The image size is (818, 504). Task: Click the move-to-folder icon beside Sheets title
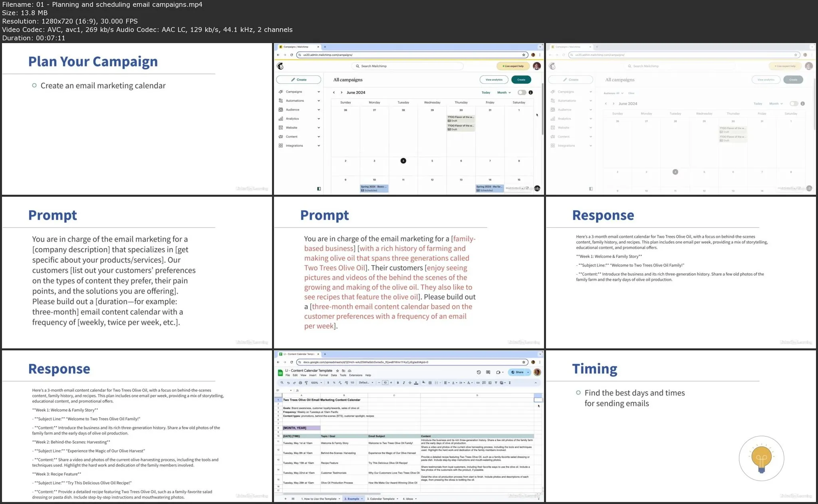[343, 371]
